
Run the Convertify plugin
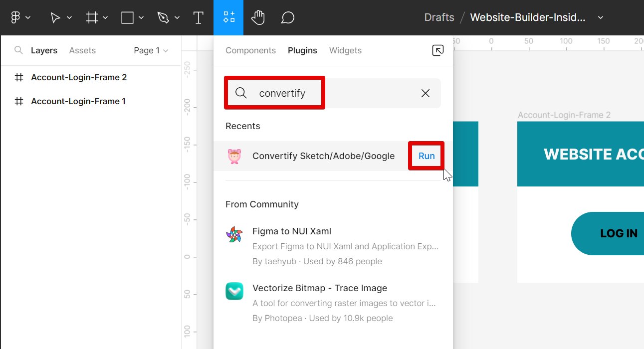pos(427,156)
